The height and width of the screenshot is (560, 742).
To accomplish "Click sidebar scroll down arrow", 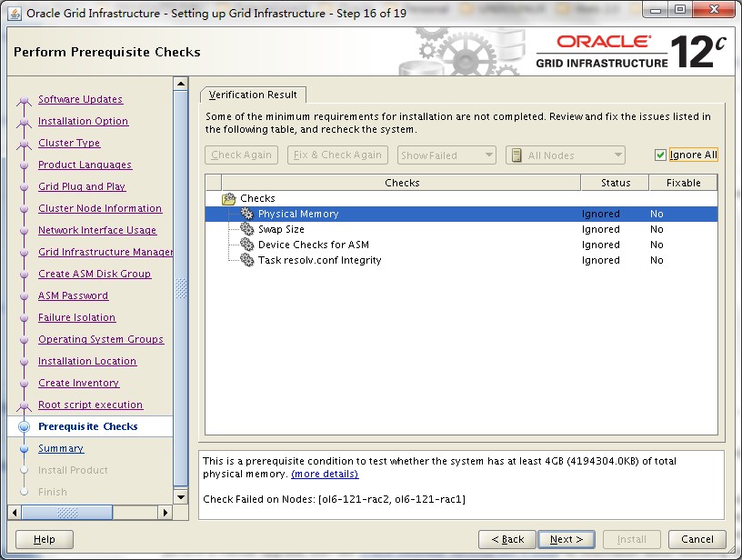I will [x=181, y=496].
